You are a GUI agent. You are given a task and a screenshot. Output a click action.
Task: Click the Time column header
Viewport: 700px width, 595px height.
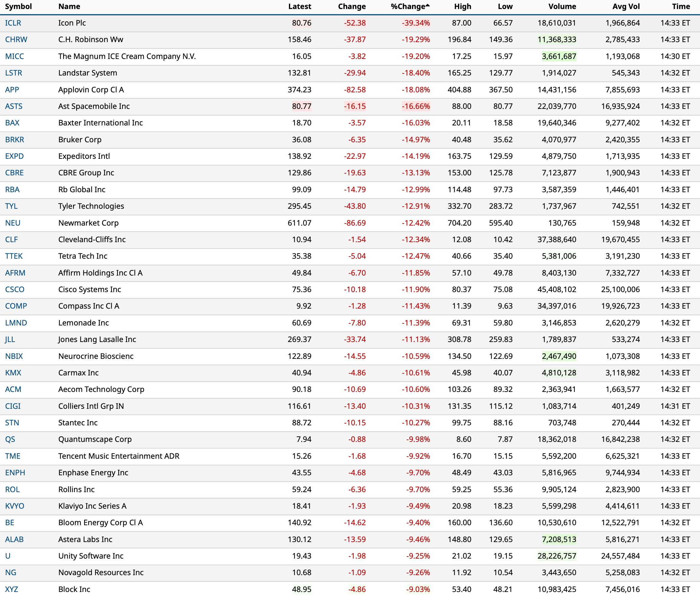[x=681, y=6]
